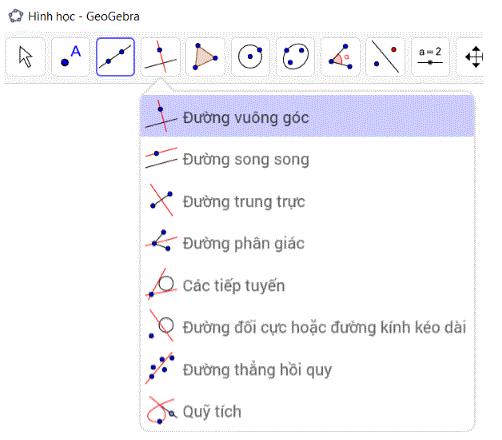Choose Đường trung trực menu entry

coord(307,201)
